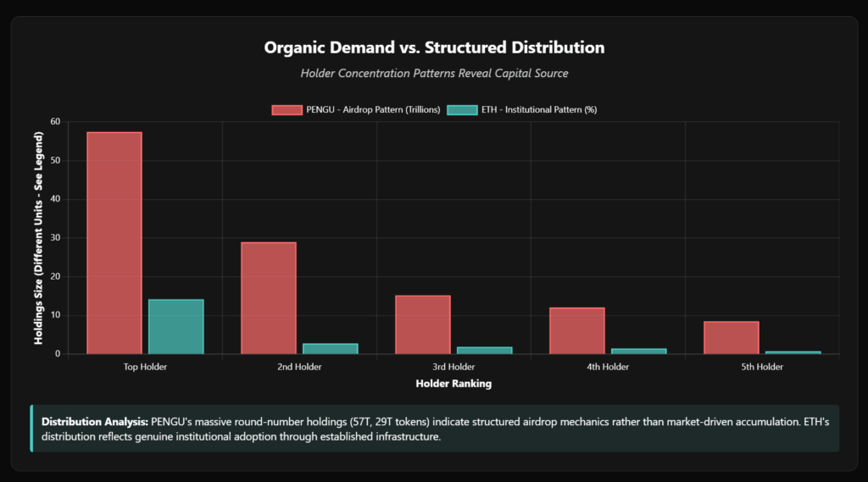The height and width of the screenshot is (482, 868).
Task: Click the Holder Concentration Patterns subtitle
Action: click(434, 74)
